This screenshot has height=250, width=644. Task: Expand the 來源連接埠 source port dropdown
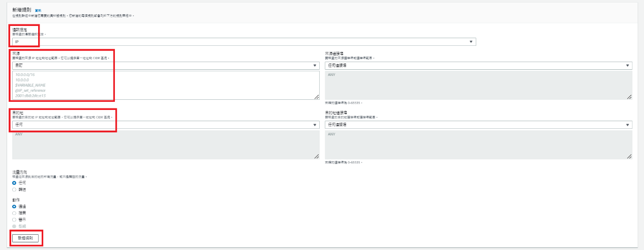pyautogui.click(x=478, y=66)
